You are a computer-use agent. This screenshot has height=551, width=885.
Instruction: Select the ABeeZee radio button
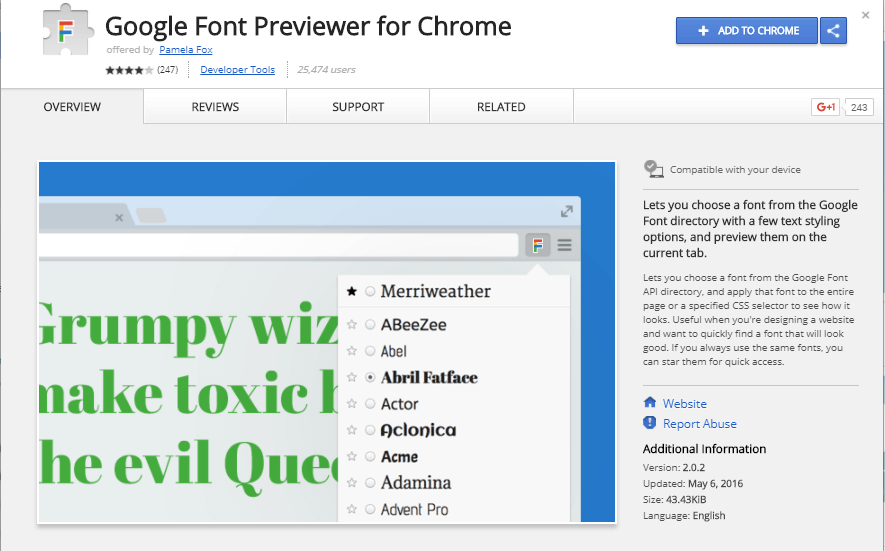370,324
